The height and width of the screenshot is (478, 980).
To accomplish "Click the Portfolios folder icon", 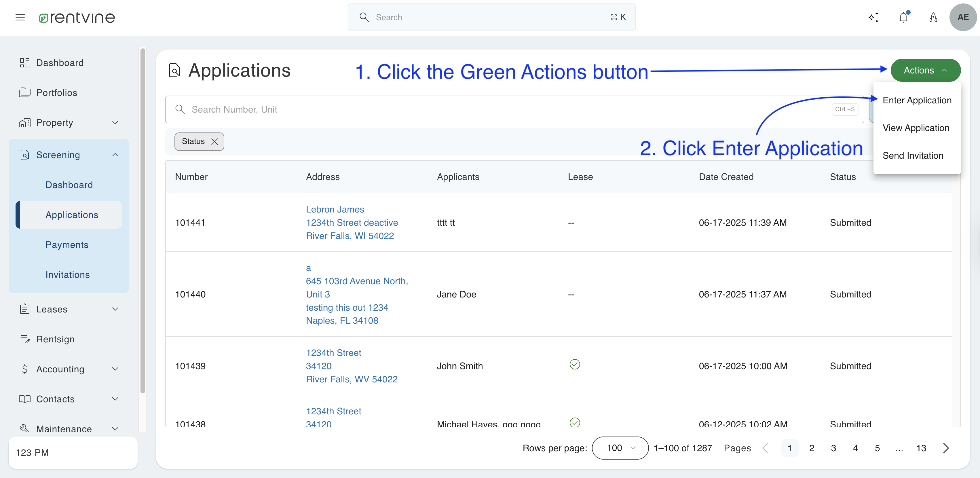I will (25, 92).
